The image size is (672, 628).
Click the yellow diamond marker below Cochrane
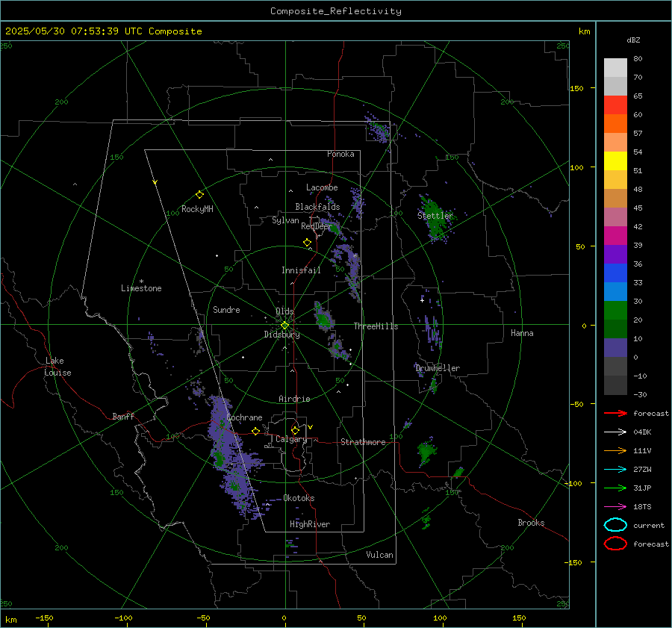coord(256,432)
